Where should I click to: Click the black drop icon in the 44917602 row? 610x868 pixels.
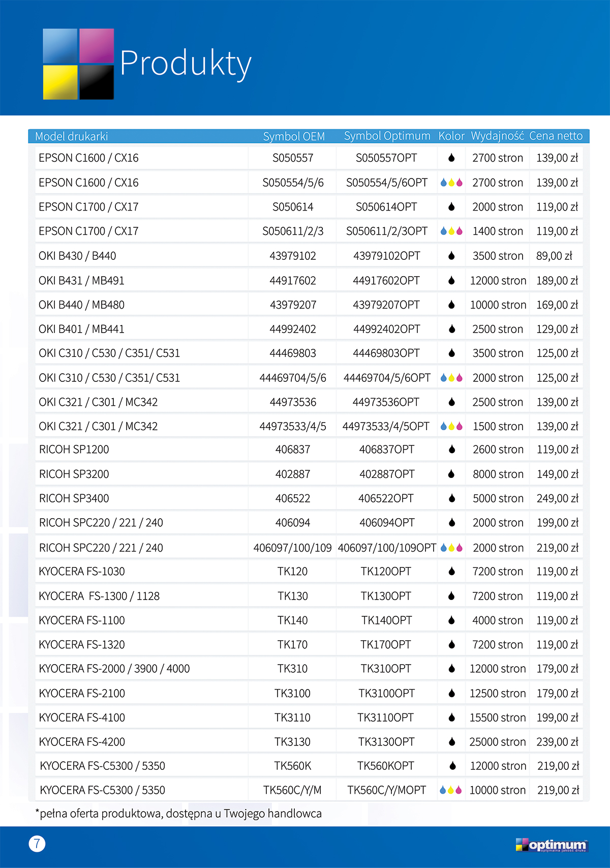tap(451, 280)
